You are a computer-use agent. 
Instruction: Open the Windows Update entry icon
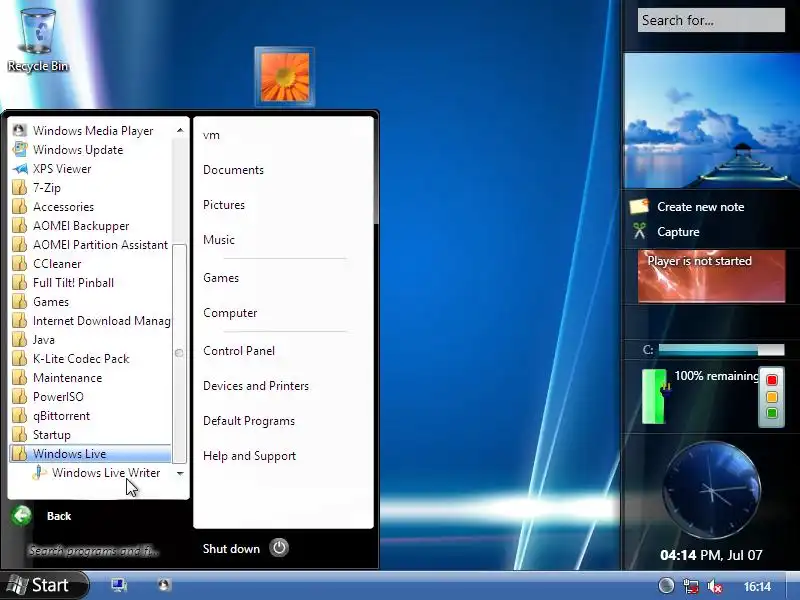click(x=20, y=149)
